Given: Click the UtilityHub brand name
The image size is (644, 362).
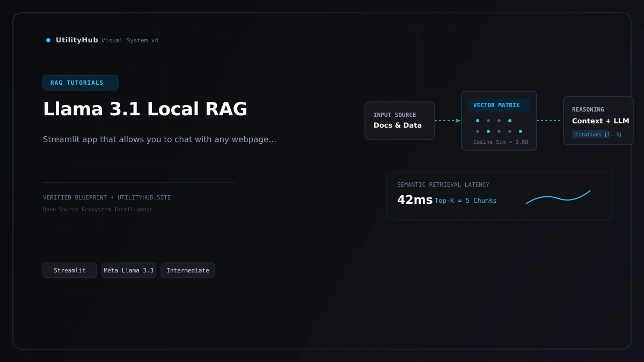Looking at the screenshot, I should tap(77, 40).
